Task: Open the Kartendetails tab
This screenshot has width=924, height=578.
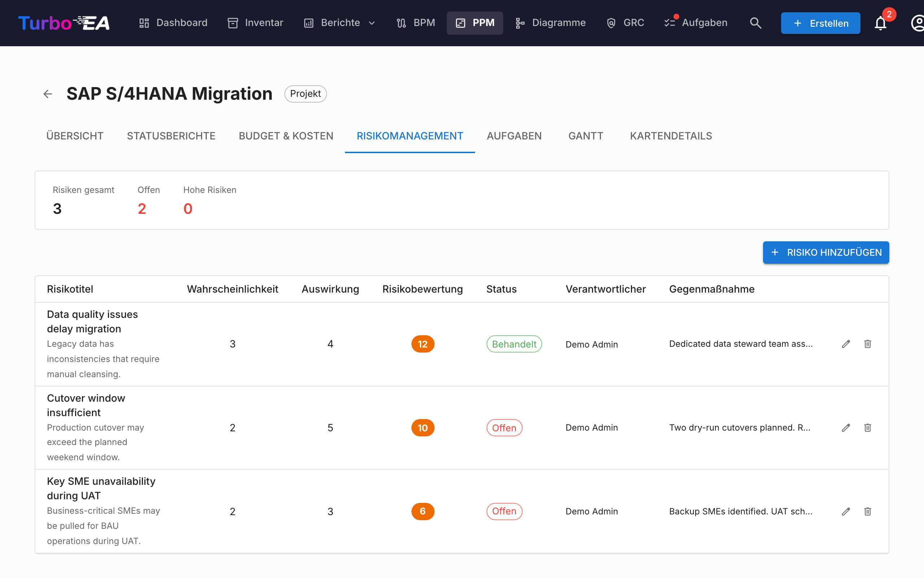Action: click(x=671, y=136)
